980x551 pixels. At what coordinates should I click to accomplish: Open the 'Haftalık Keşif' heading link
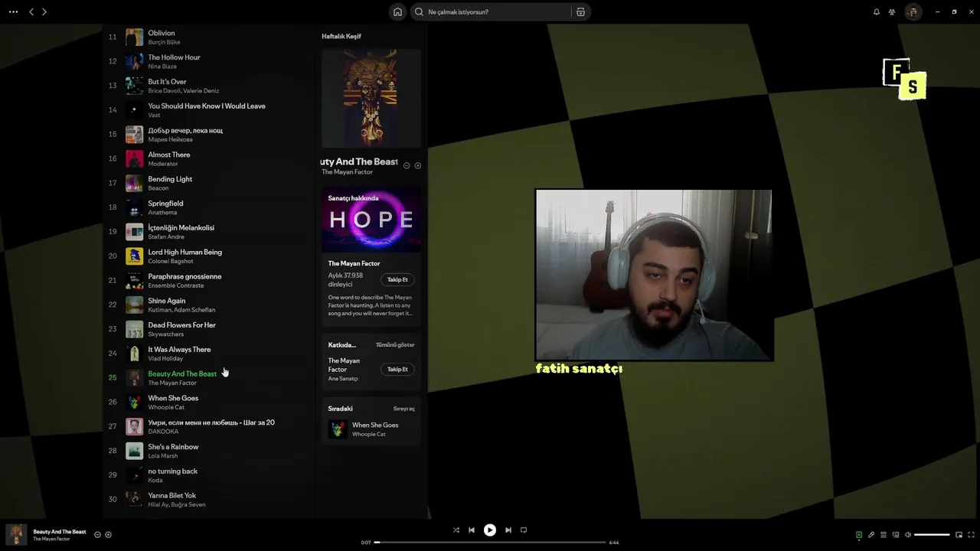[x=341, y=36]
